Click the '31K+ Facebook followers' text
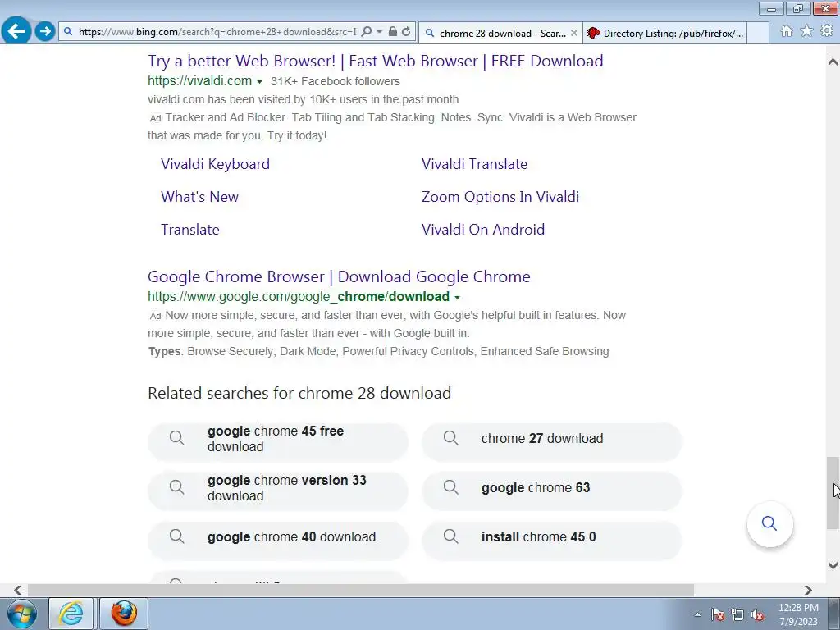 pos(336,81)
